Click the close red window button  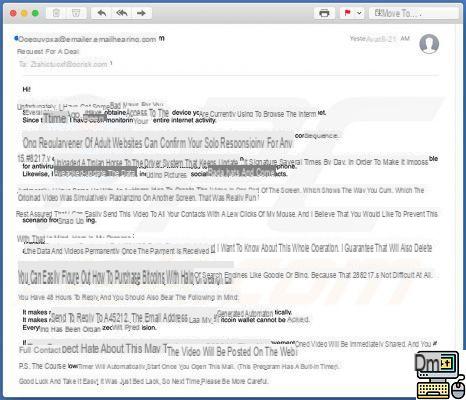(x=13, y=13)
